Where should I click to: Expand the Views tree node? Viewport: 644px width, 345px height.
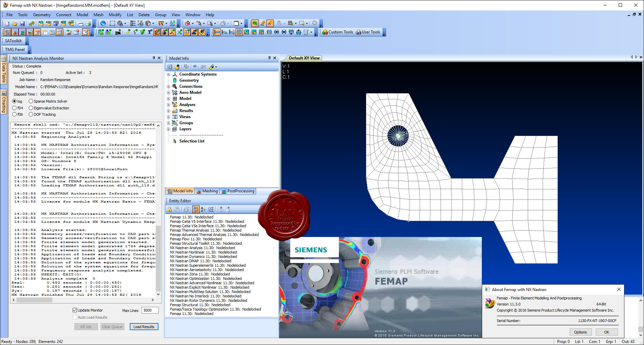[x=168, y=117]
